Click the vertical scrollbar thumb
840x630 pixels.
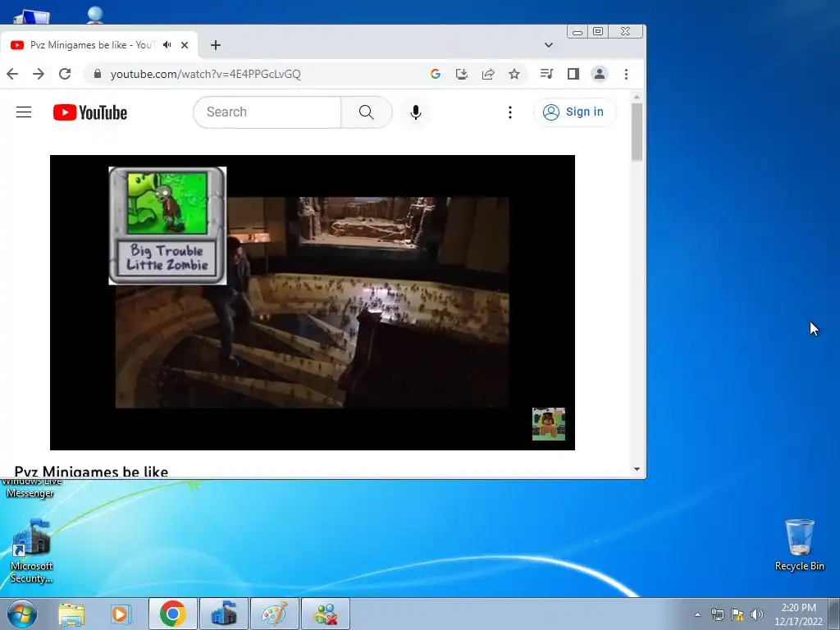(637, 132)
